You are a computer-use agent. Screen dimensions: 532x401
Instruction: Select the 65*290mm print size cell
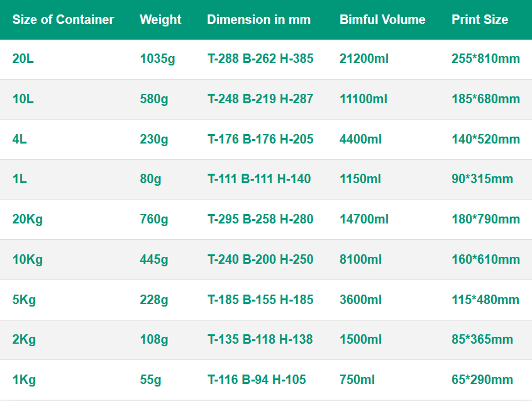click(x=482, y=380)
